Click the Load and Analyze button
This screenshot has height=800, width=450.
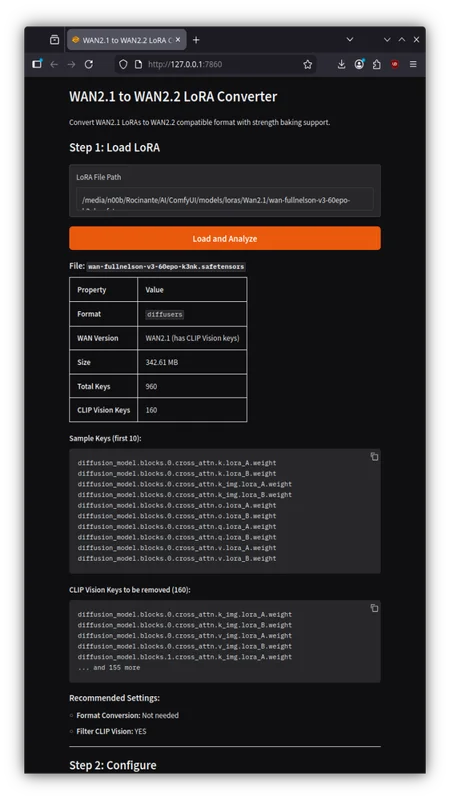pyautogui.click(x=225, y=238)
